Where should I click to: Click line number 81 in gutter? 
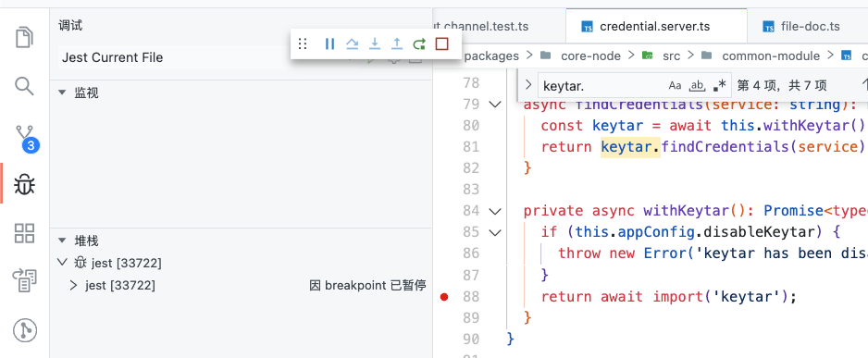470,147
